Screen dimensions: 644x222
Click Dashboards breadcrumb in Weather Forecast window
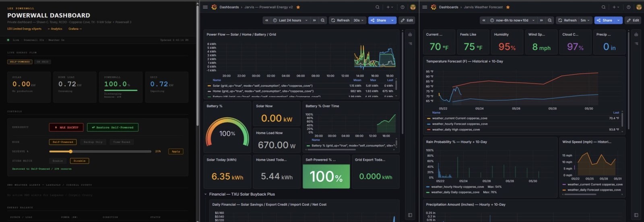point(448,7)
